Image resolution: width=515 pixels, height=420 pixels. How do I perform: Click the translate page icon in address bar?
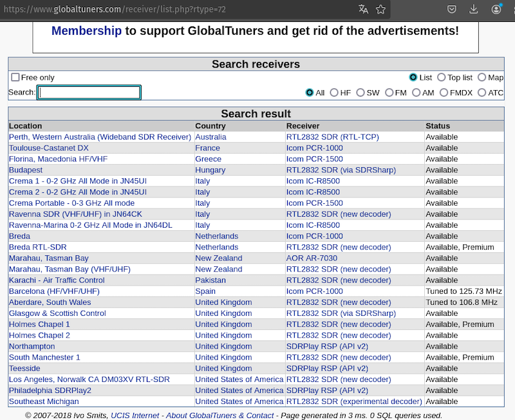364,9
